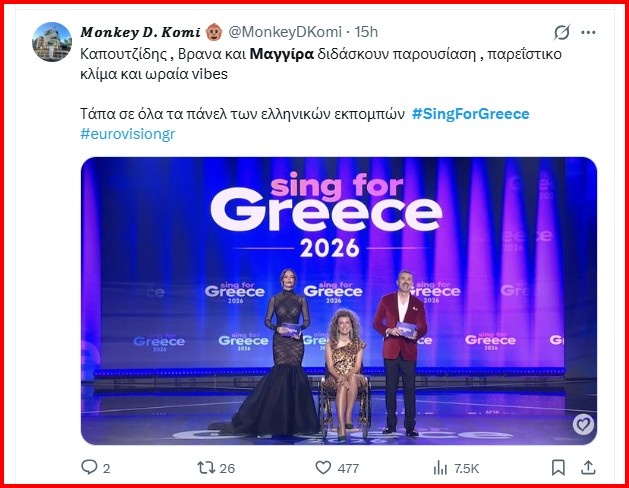Open the Grok icon beside the timestamp
This screenshot has width=629, height=488.
[x=562, y=31]
